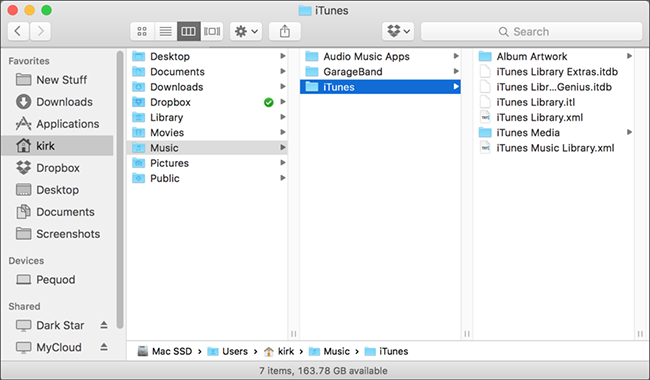Screen dimensions: 650x380
Task: Select column view button
Action: (x=189, y=31)
